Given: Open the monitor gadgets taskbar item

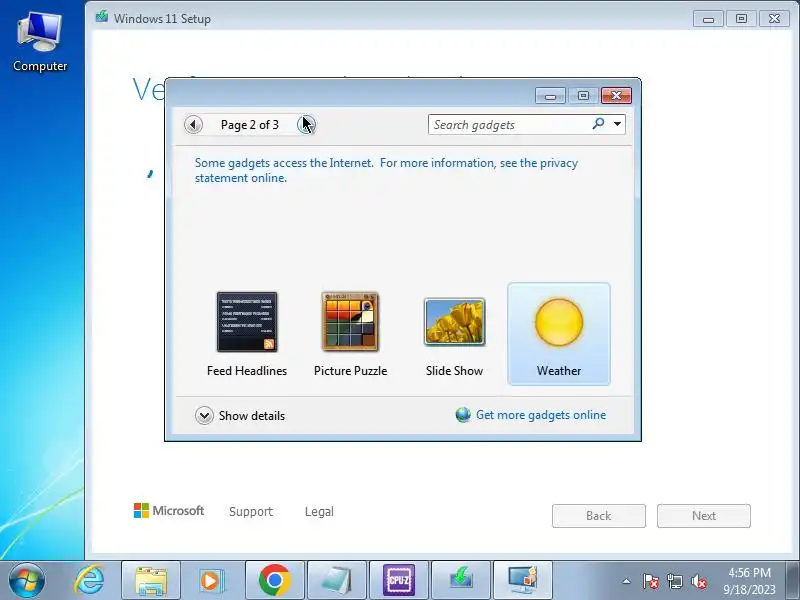Looking at the screenshot, I should click(x=523, y=581).
